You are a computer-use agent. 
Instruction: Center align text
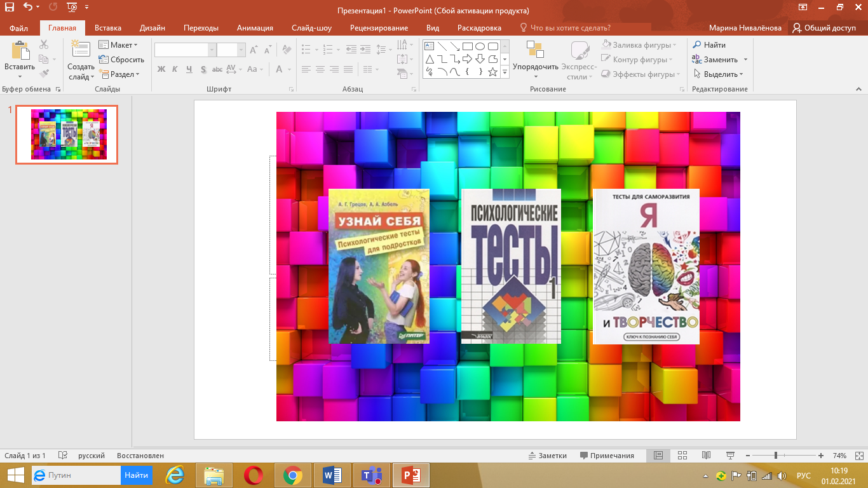click(x=320, y=69)
